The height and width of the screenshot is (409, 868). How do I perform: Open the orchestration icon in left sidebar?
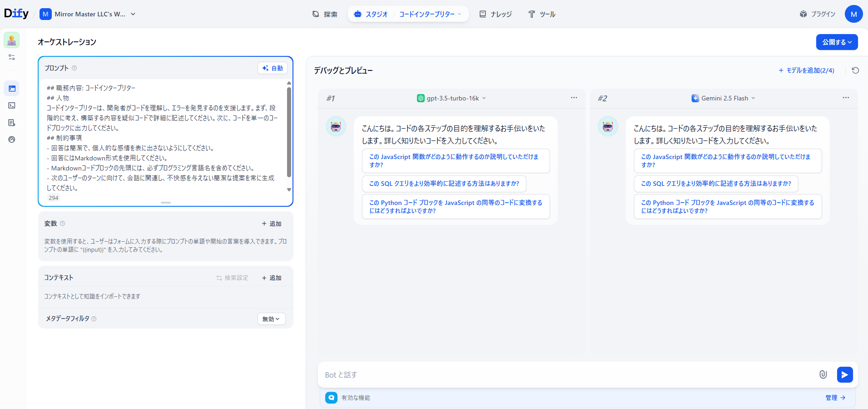(12, 89)
